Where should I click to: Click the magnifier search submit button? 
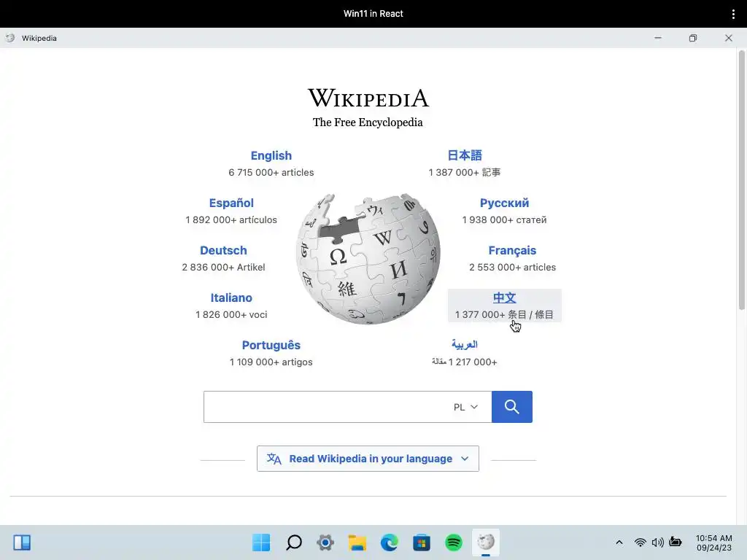(511, 407)
